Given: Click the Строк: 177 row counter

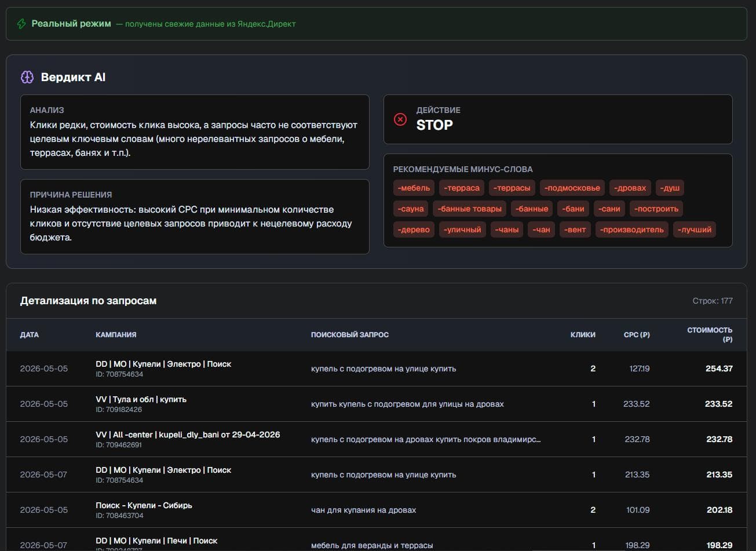Looking at the screenshot, I should [713, 301].
